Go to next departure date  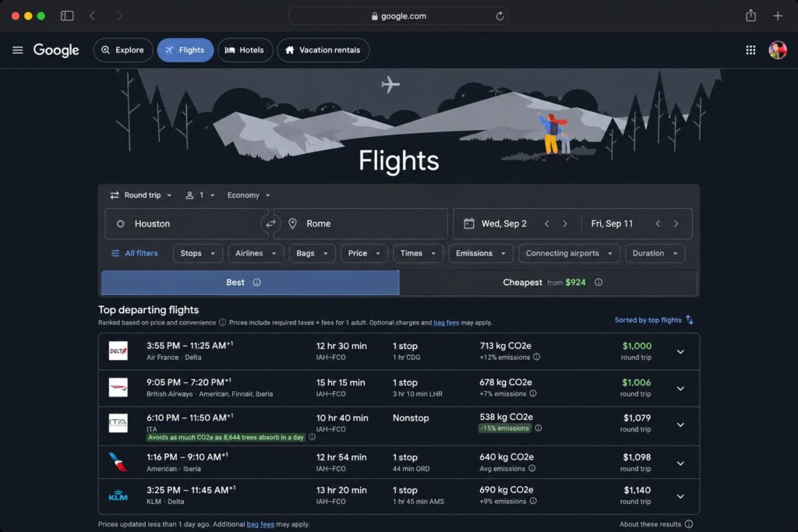coord(565,224)
